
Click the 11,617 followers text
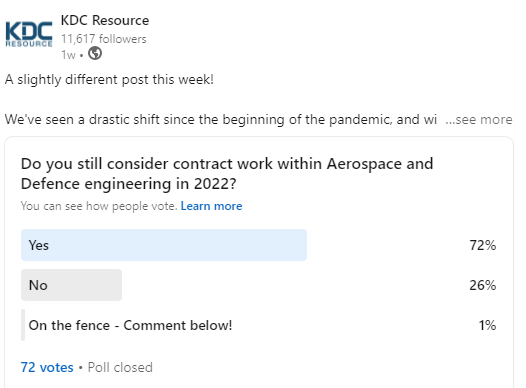(104, 39)
